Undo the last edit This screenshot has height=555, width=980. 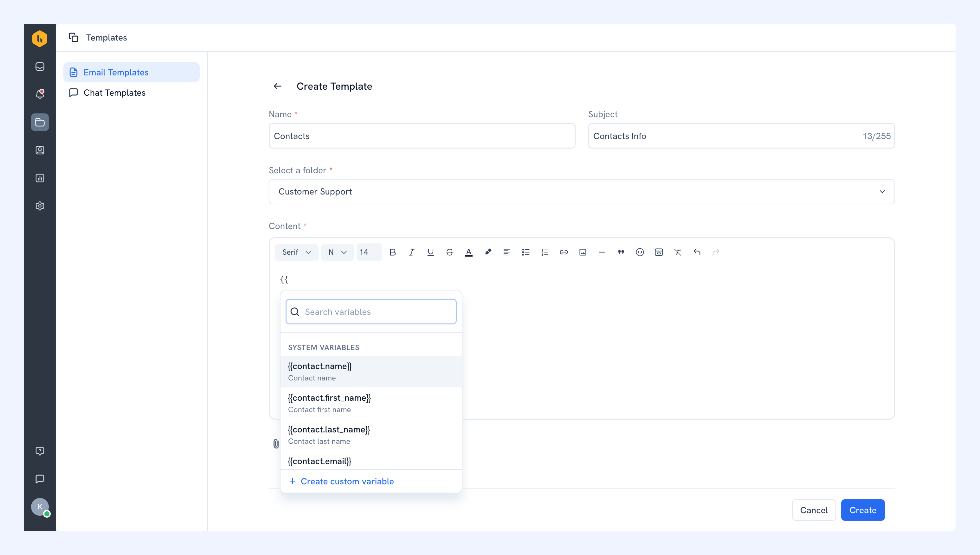tap(697, 252)
